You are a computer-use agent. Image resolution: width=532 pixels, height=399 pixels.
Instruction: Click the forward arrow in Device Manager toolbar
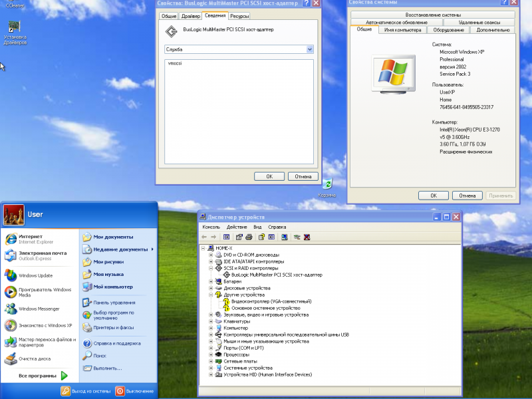[213, 237]
